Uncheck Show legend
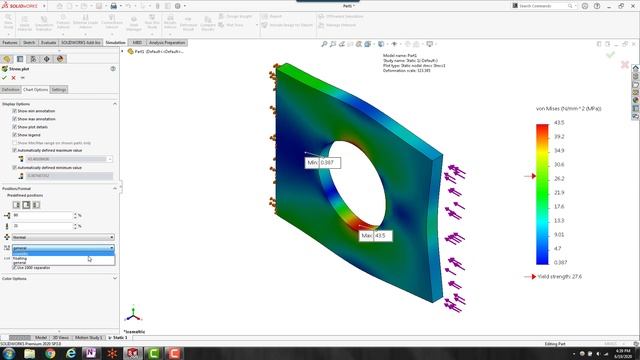The width and height of the screenshot is (640, 360). tap(15, 135)
